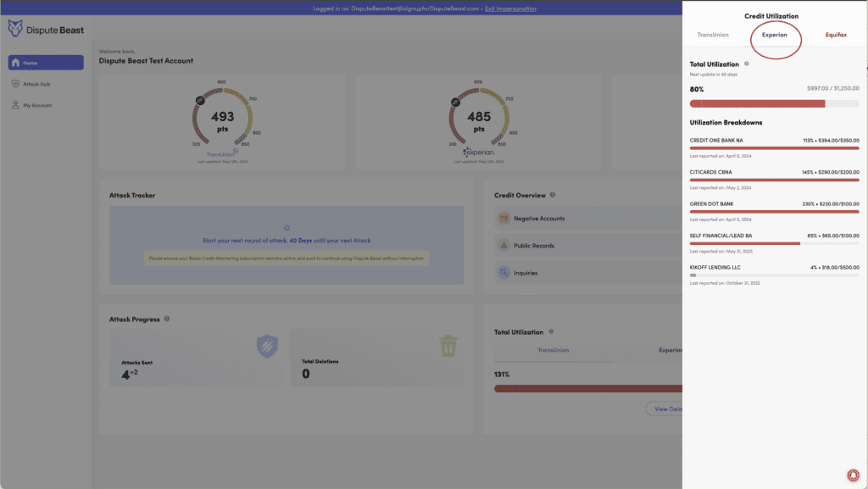868x489 pixels.
Task: Select the circled Experian tab
Action: point(775,35)
